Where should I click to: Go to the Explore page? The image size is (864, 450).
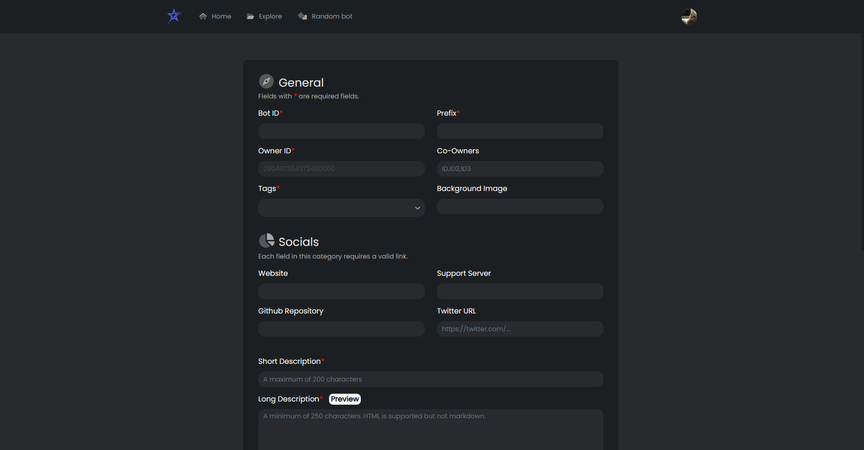[270, 17]
